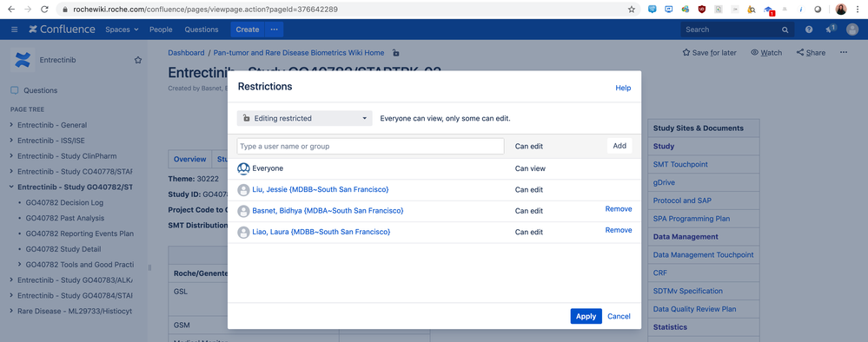
Task: Star the Entrectinib space as favourite
Action: point(138,60)
